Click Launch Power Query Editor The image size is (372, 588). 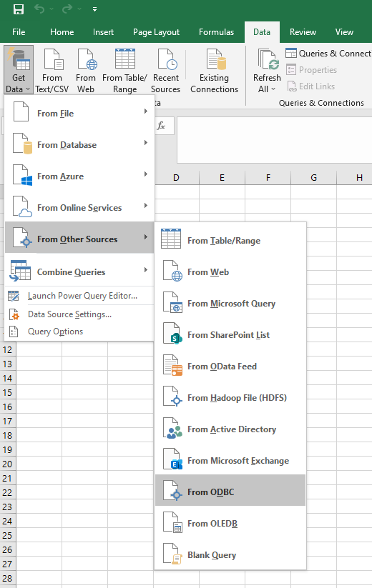[x=79, y=296]
